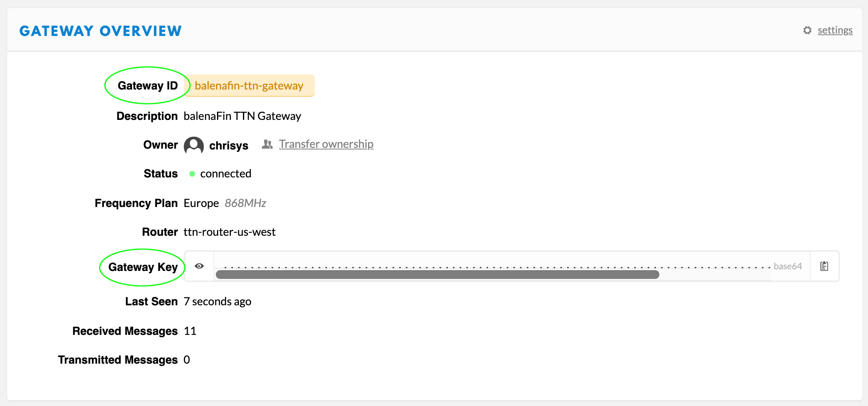Click the Transmitted Messages count 0
This screenshot has width=868, height=406.
coord(187,360)
